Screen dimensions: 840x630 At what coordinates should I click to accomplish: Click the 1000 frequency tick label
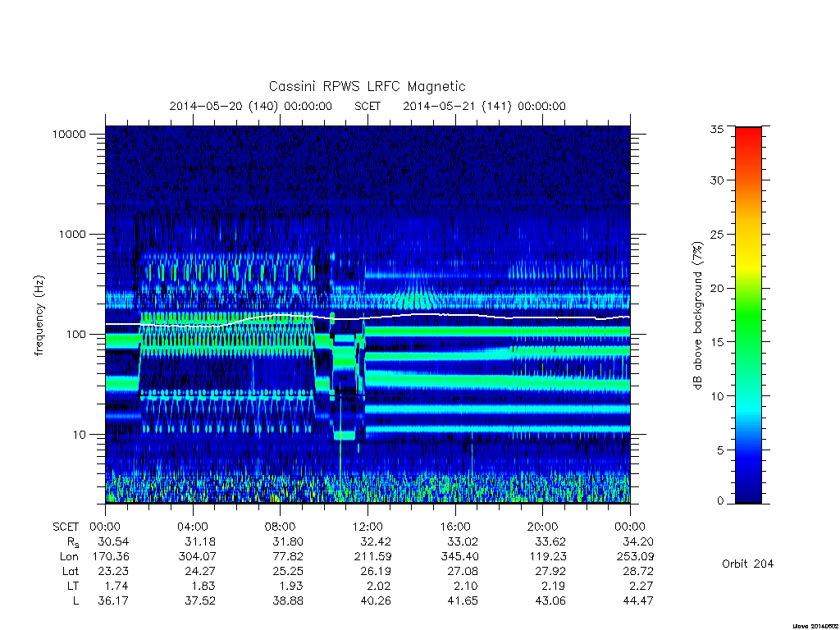click(72, 235)
